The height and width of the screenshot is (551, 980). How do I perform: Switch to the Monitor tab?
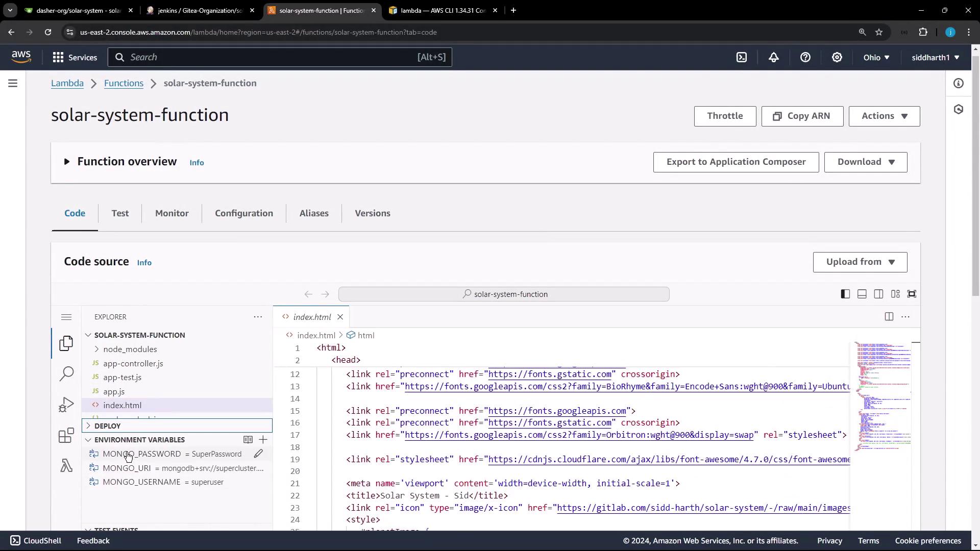171,213
